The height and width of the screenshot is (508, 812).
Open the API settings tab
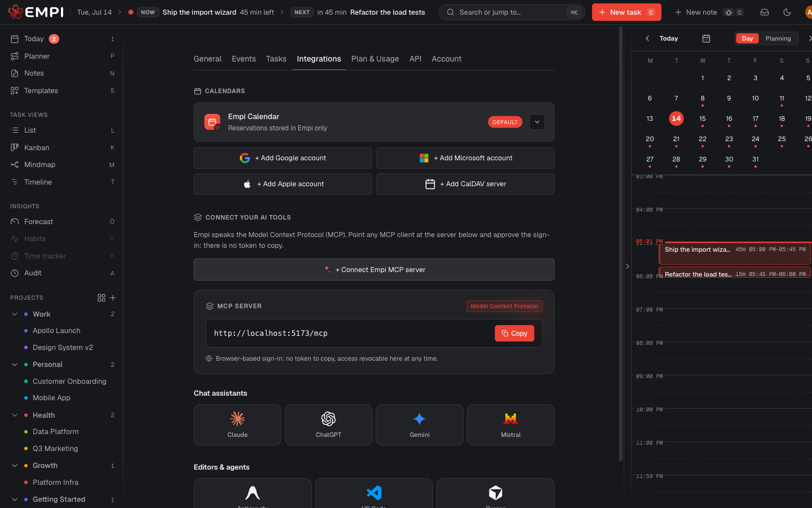tap(416, 59)
